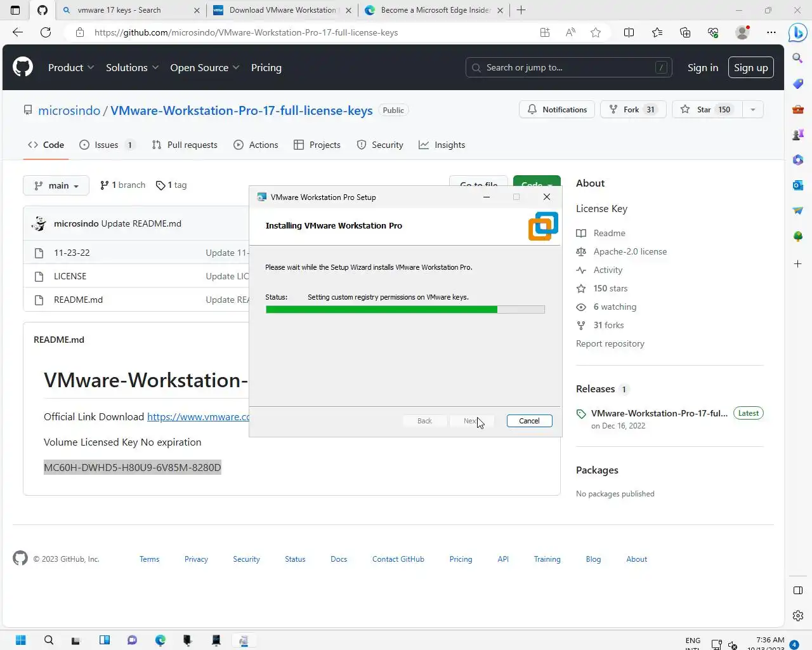This screenshot has width=812, height=650.
Task: Open the LICENSE file
Action: pyautogui.click(x=70, y=276)
